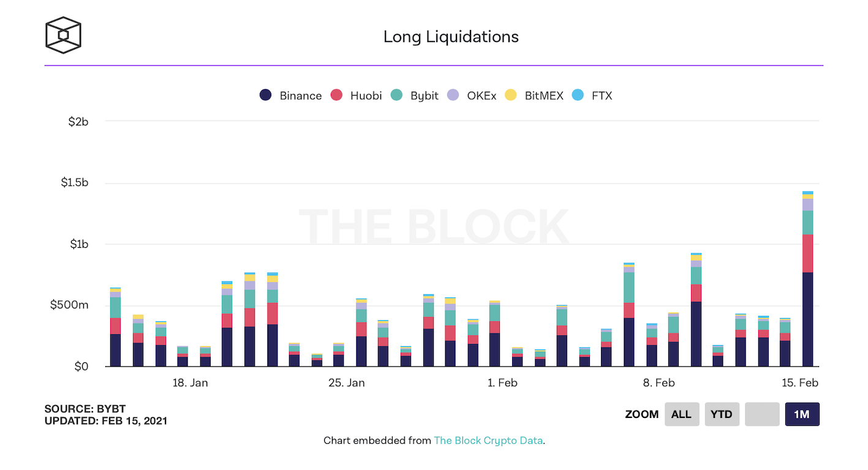Click the 25. Jan x-axis label

click(346, 383)
